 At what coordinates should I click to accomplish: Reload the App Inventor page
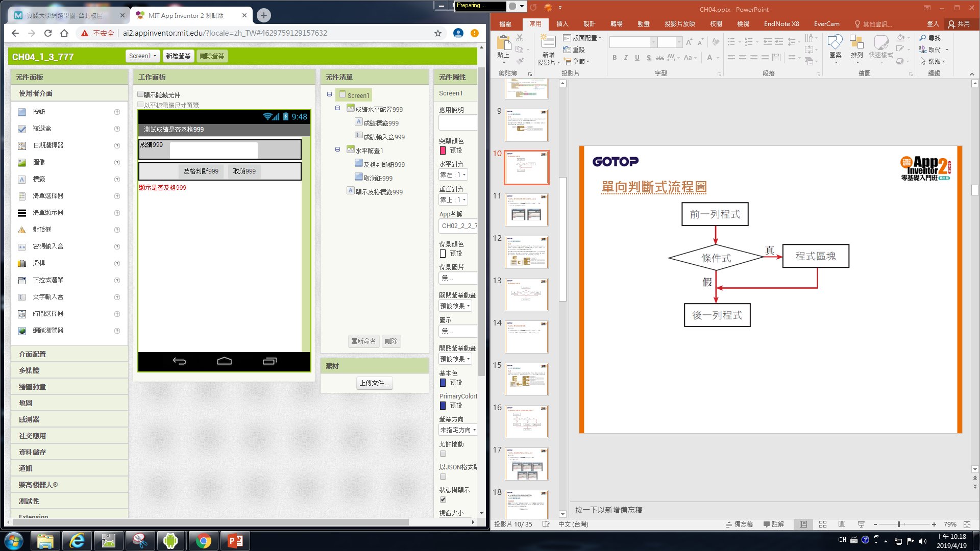pyautogui.click(x=48, y=33)
